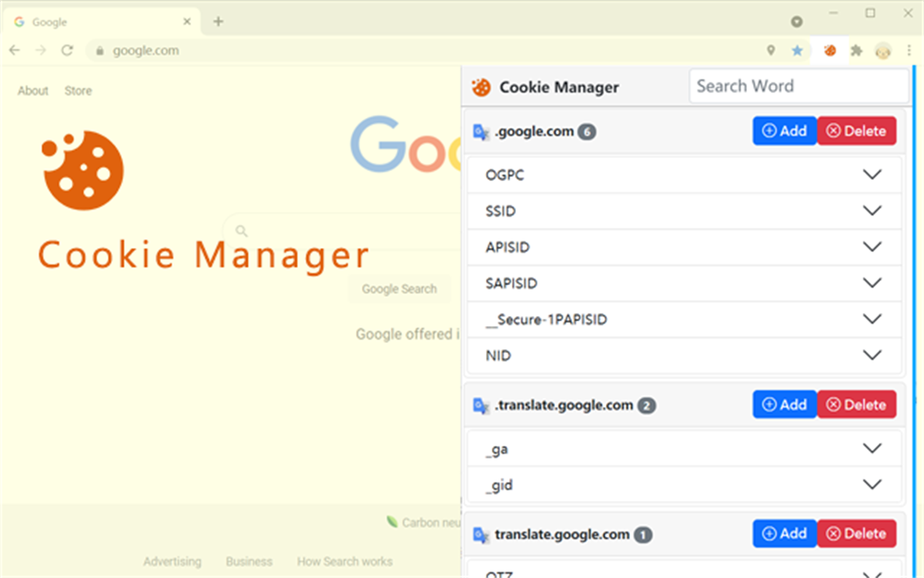The height and width of the screenshot is (578, 924).
Task: Click the Google search text box
Action: pos(343,230)
